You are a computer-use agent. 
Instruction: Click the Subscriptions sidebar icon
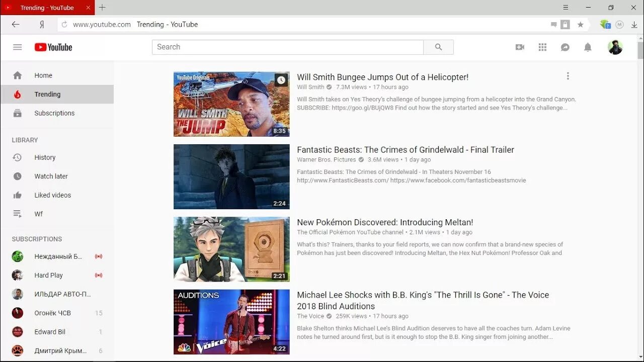(18, 113)
